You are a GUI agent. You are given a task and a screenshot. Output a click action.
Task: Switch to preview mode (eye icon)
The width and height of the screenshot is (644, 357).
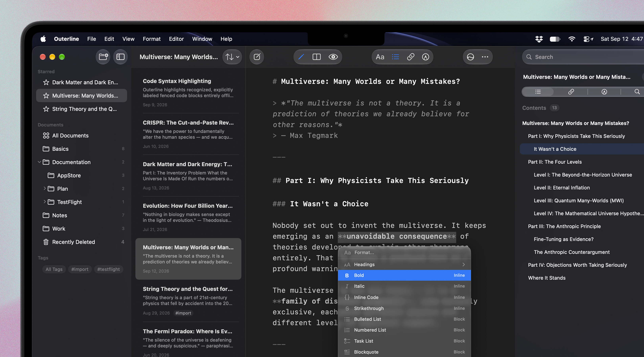tap(333, 57)
